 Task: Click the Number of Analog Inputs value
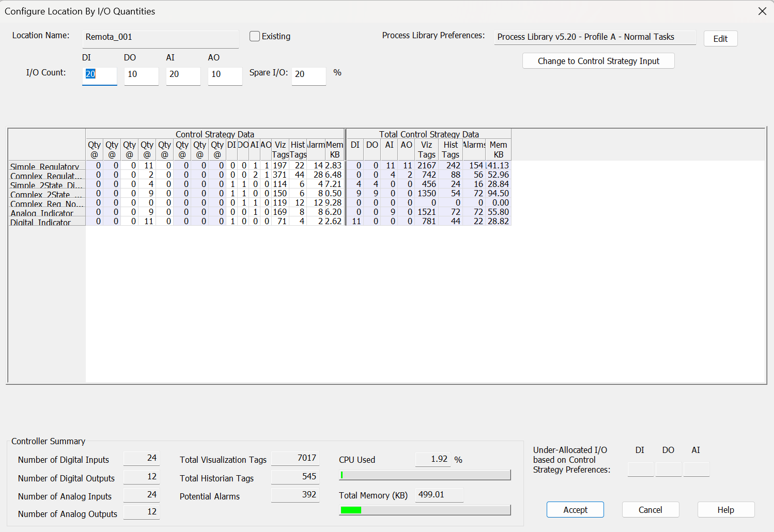coord(142,495)
